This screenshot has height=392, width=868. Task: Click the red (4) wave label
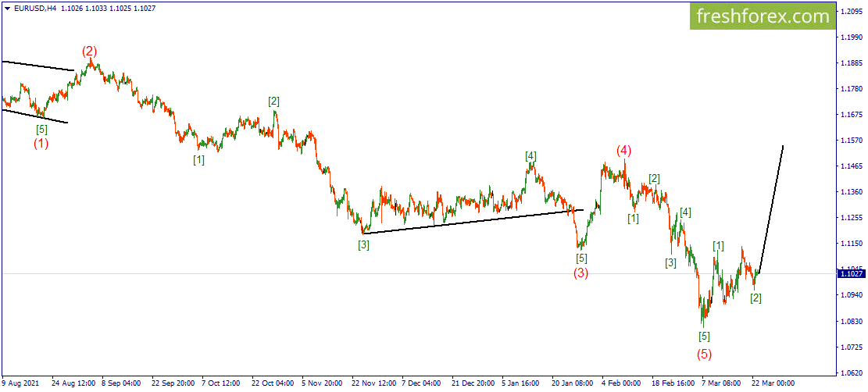(x=624, y=150)
